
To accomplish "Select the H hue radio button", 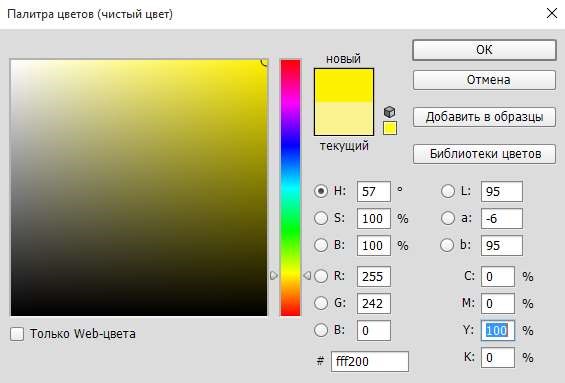I will point(321,191).
